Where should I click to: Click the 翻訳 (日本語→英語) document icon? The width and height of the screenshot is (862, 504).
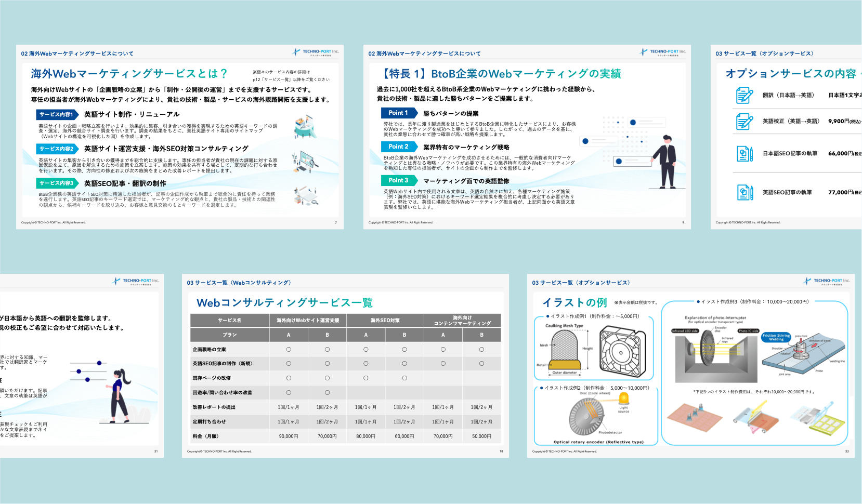744,96
